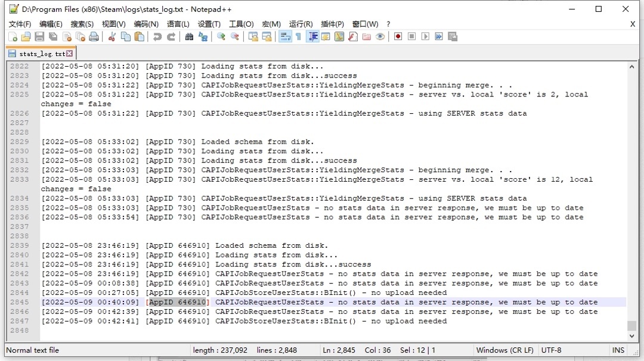The image size is (644, 361).
Task: Click the X at menu bar right
Action: 633,24
